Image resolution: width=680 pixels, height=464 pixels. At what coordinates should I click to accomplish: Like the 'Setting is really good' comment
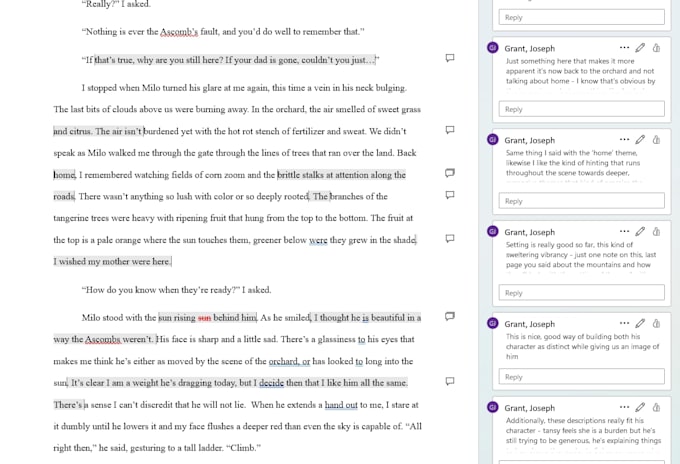click(x=657, y=232)
